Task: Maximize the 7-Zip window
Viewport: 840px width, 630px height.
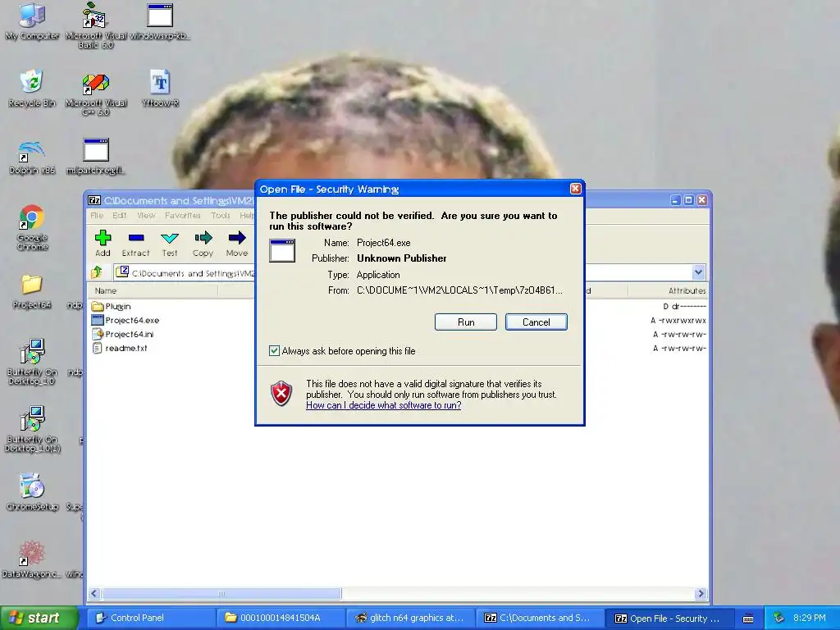Action: point(688,200)
